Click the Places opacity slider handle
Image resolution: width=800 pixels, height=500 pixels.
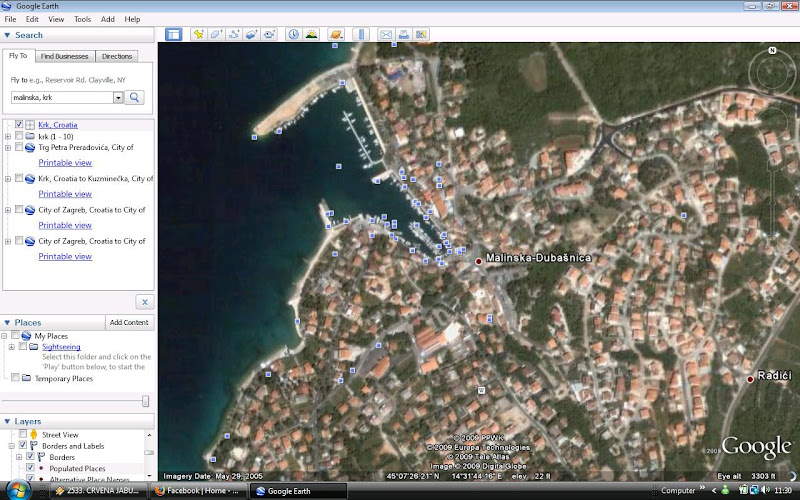coord(145,401)
